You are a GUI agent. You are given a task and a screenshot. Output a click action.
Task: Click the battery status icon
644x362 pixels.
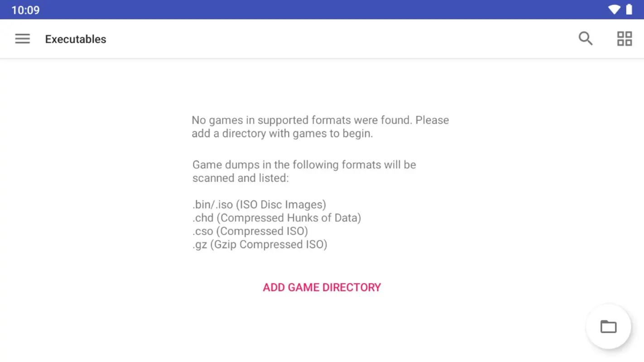(629, 10)
